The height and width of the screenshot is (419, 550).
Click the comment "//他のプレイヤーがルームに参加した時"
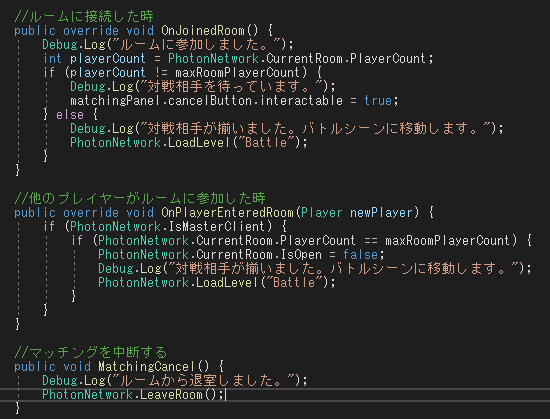tap(140, 198)
